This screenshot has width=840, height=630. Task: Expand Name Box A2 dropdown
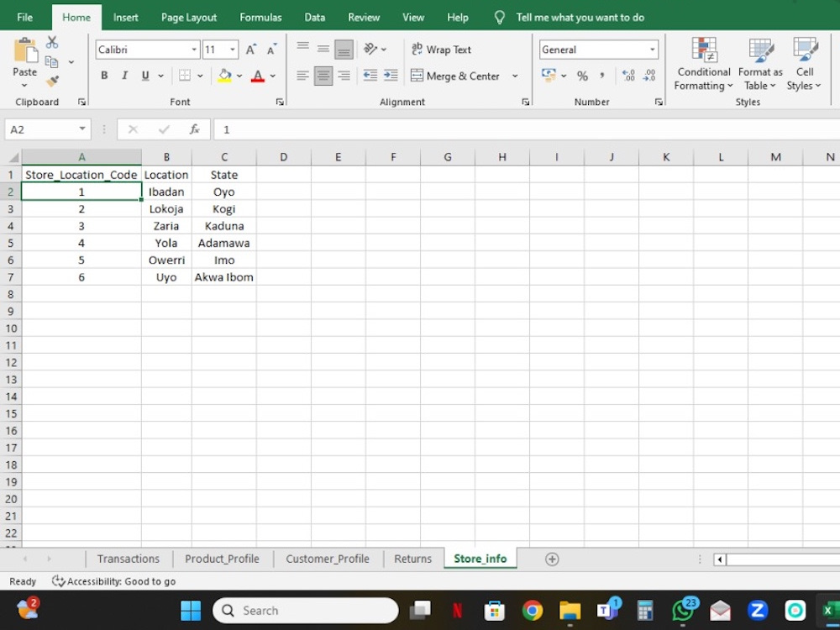pos(82,129)
